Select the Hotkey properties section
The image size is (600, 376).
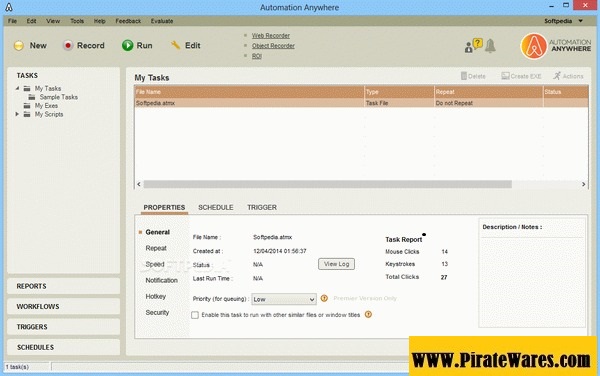click(x=155, y=296)
